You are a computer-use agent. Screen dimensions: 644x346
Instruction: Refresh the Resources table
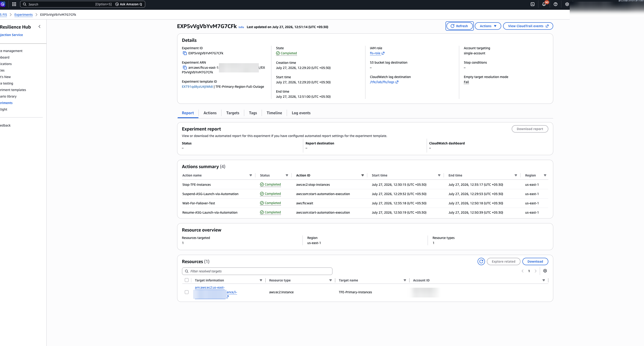pos(481,261)
